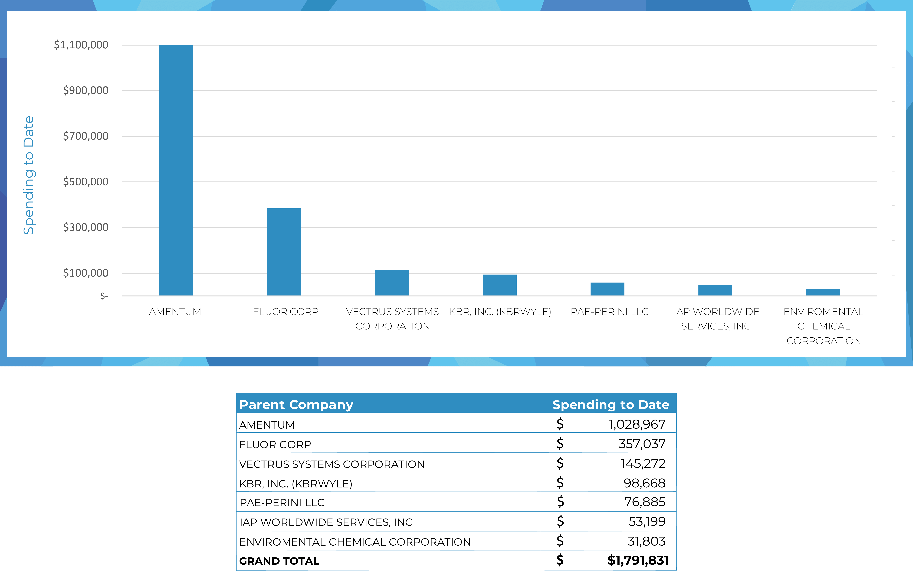Click the FLUOR CORP bar in the chart

click(284, 252)
